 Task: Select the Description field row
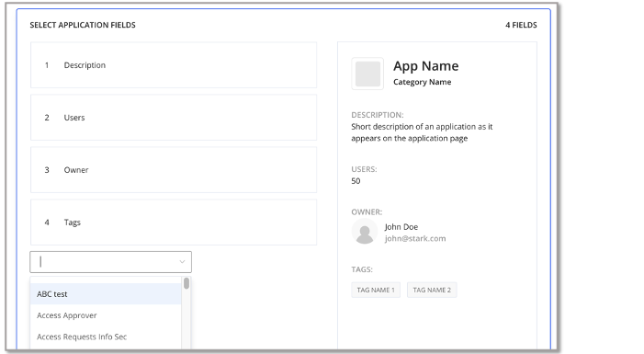174,65
